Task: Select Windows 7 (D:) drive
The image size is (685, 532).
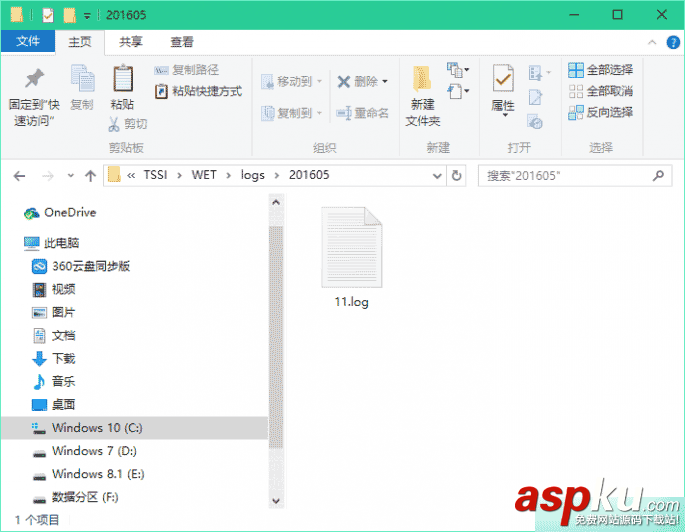Action: tap(85, 451)
